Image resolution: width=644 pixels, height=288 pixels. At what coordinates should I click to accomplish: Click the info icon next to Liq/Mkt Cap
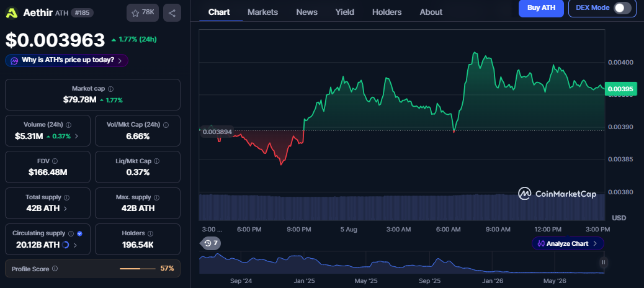156,161
